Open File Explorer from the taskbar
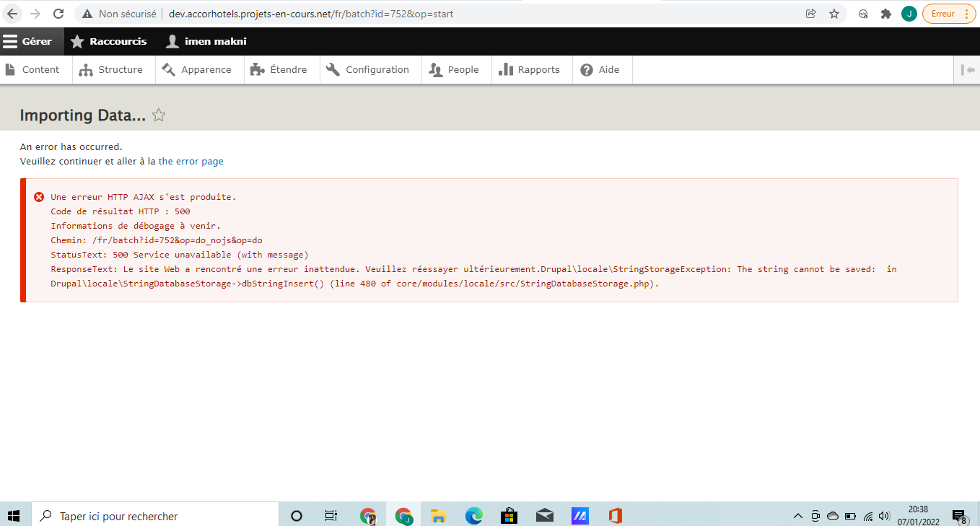The width and height of the screenshot is (980, 526). 438,515
